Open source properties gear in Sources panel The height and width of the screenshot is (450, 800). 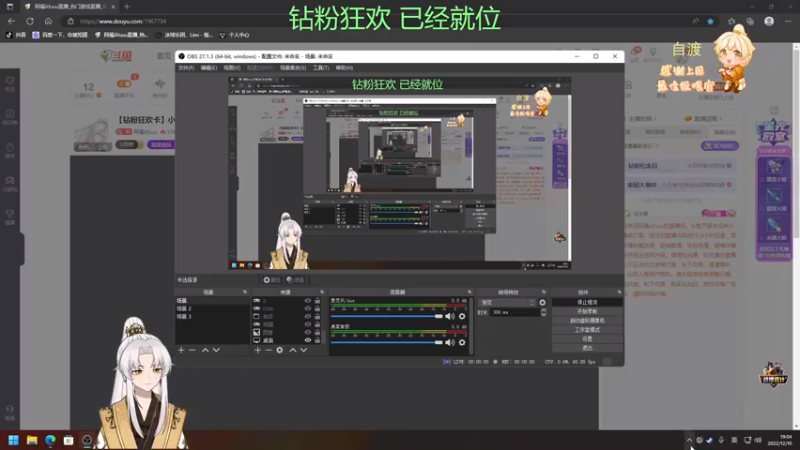[x=280, y=350]
